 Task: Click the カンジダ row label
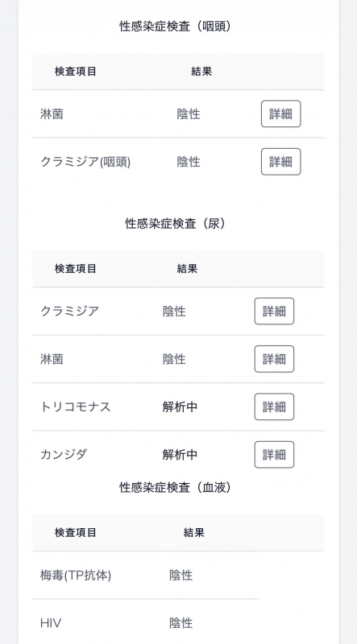(64, 455)
